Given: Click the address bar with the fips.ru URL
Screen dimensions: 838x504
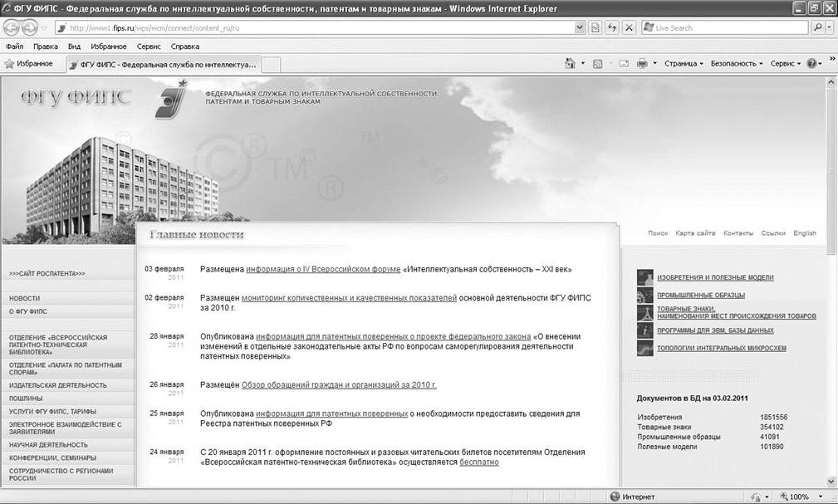Looking at the screenshot, I should 314,27.
